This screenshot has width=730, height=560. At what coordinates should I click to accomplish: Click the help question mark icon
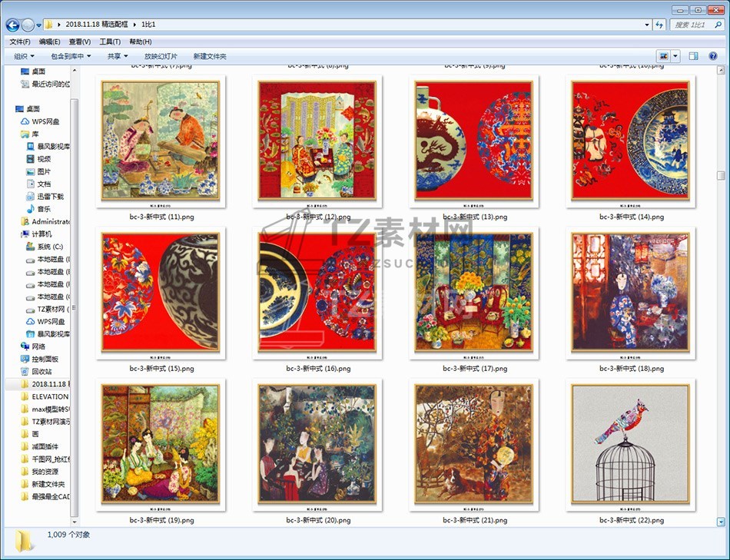pos(713,56)
